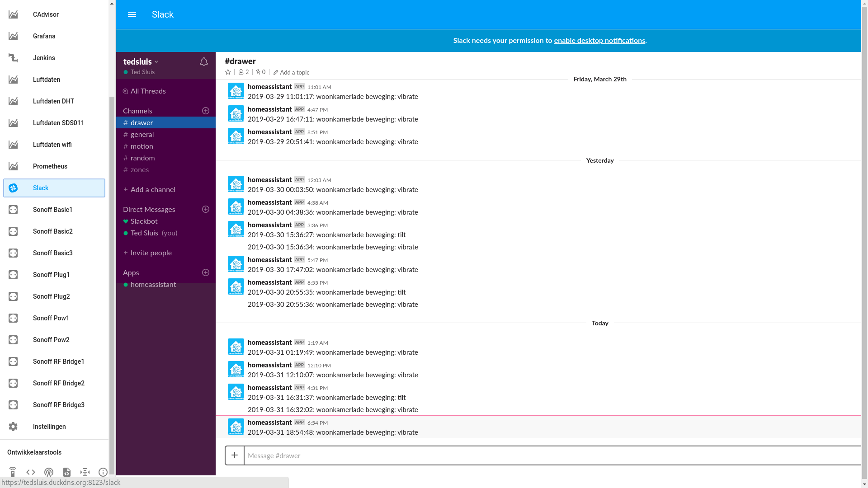Screen dimensions: 868x488
Task: Open the MQTT broadcast developer tool icon
Action: click(49, 472)
